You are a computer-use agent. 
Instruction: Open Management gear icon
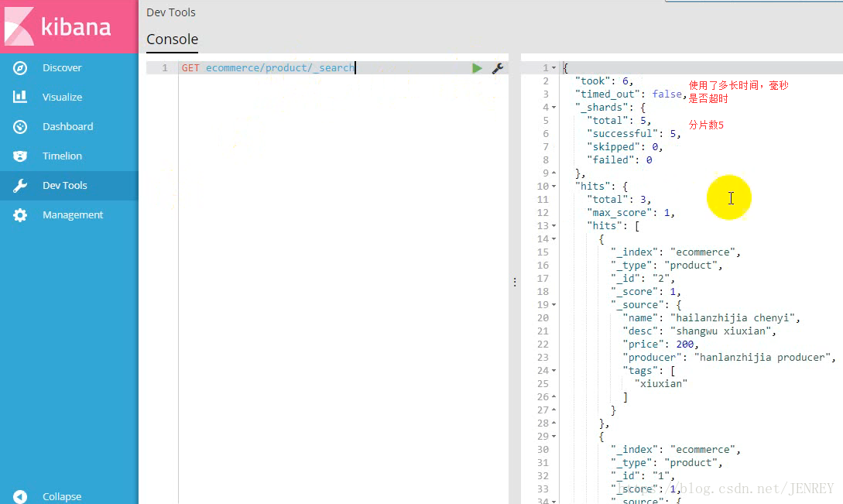coord(20,214)
